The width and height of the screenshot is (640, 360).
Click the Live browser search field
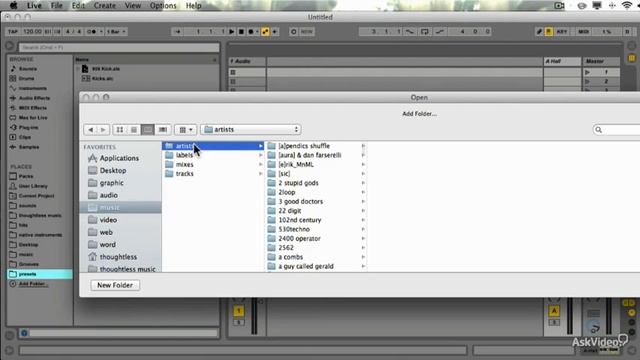point(118,47)
